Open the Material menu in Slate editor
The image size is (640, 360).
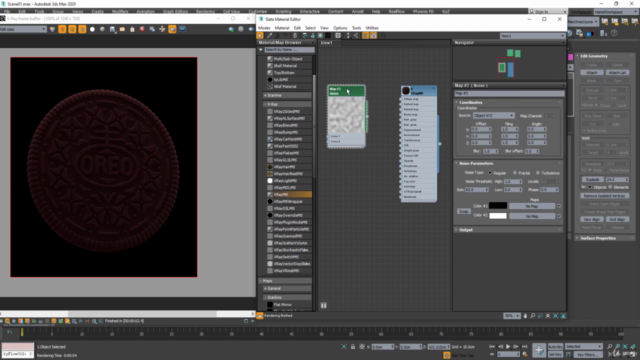[282, 28]
